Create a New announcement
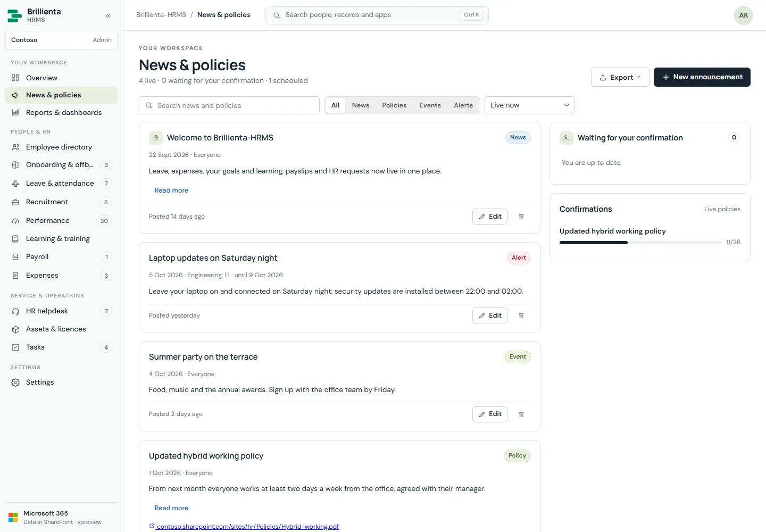The height and width of the screenshot is (532, 766). pos(702,77)
